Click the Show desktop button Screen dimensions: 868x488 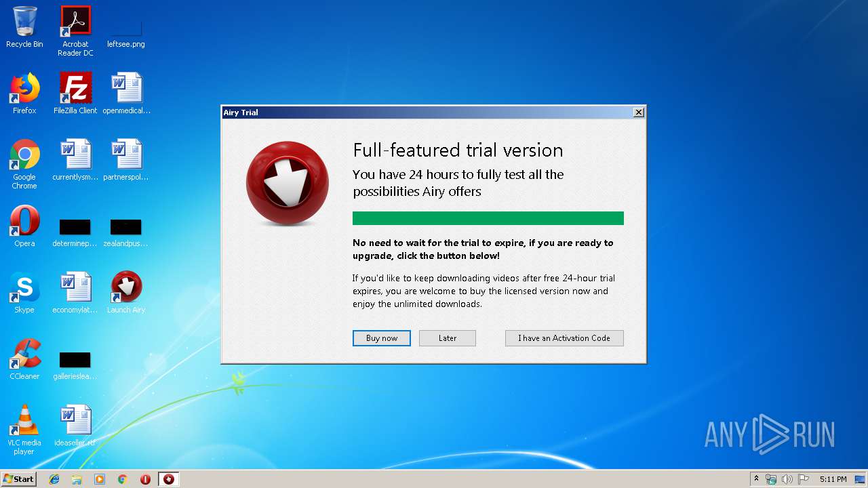[x=861, y=479]
